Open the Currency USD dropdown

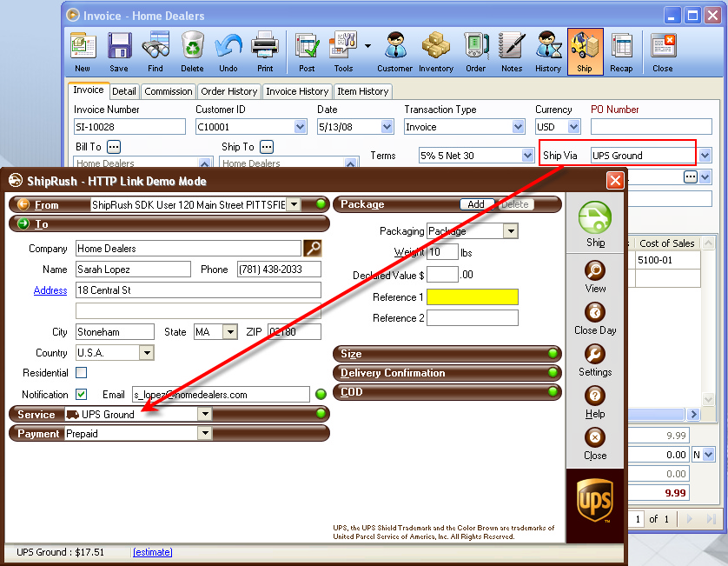[574, 126]
